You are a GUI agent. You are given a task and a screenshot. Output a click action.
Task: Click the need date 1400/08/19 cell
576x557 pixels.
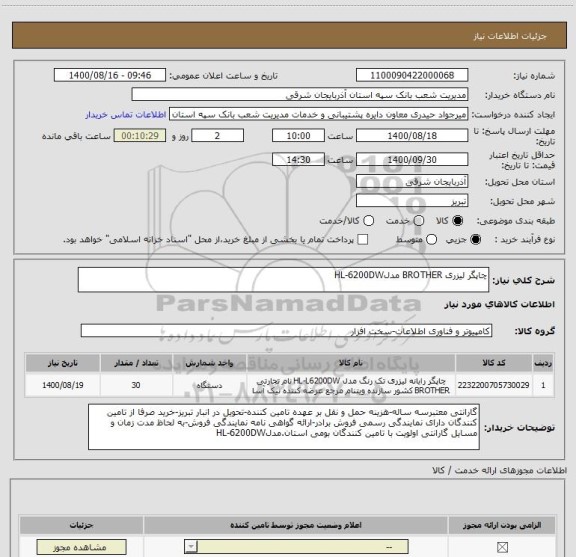tap(62, 385)
